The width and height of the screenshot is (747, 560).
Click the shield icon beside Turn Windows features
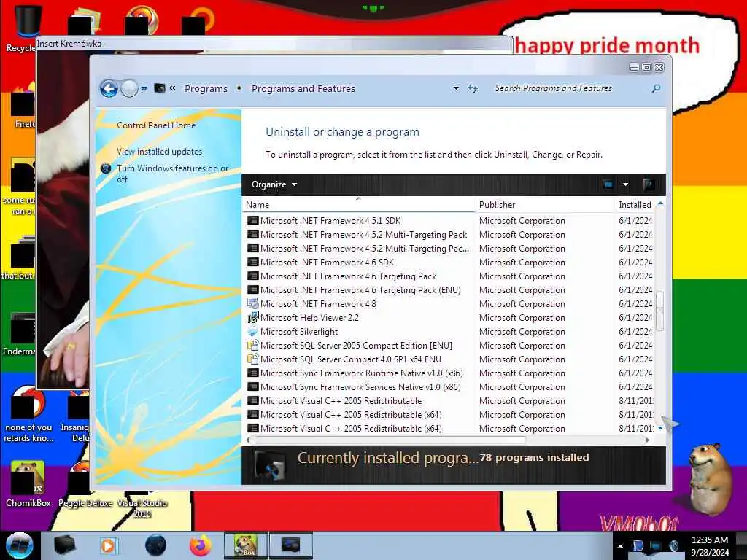point(107,168)
